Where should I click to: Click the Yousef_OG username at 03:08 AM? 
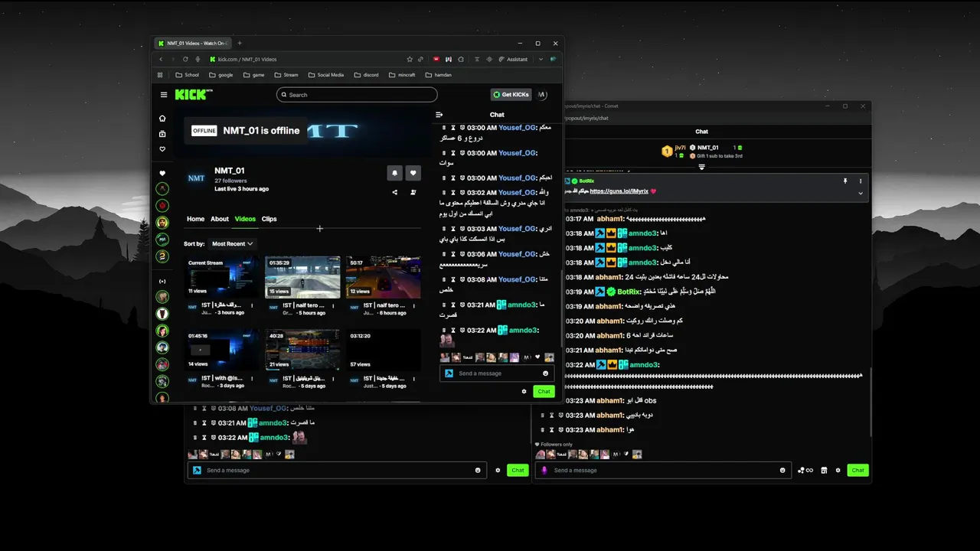pyautogui.click(x=517, y=279)
